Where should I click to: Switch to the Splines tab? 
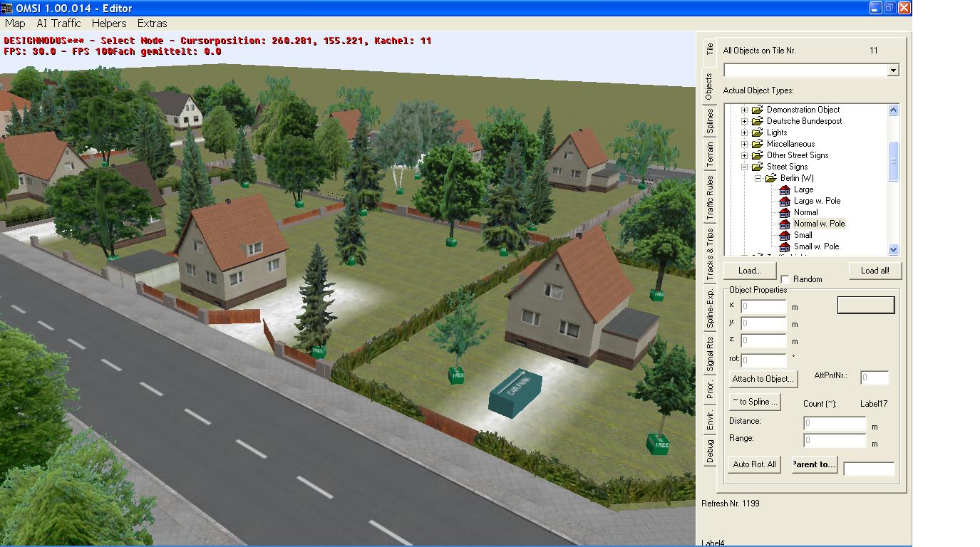[710, 120]
